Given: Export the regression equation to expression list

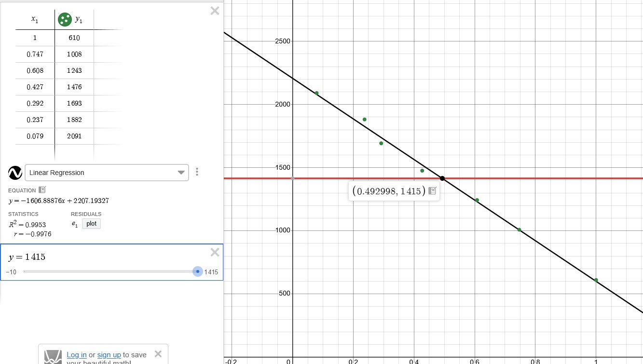Looking at the screenshot, I should point(42,190).
